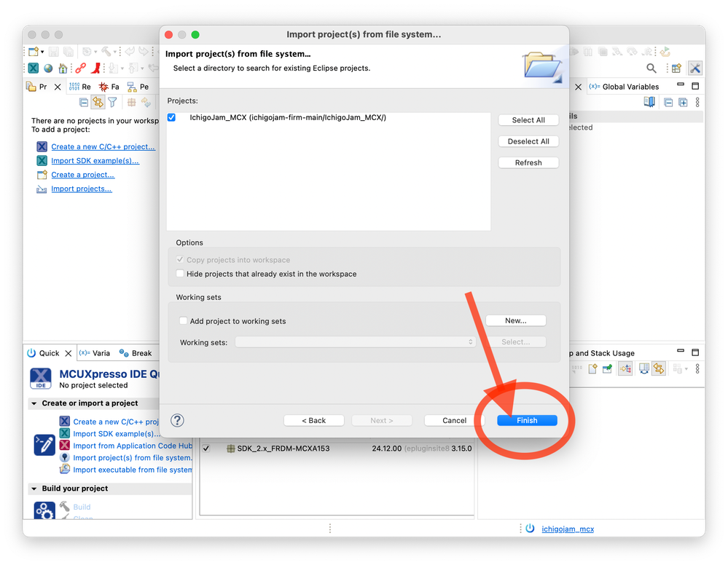Click the Refresh button in import dialog

(x=528, y=163)
